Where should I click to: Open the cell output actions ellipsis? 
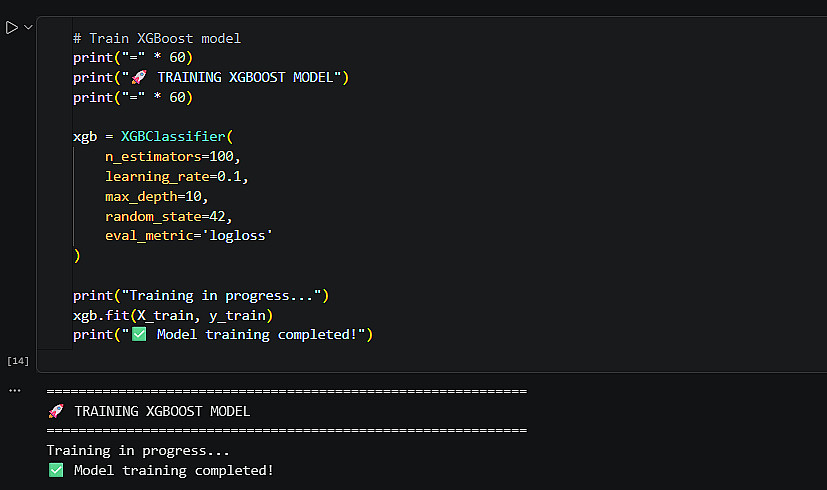14,390
